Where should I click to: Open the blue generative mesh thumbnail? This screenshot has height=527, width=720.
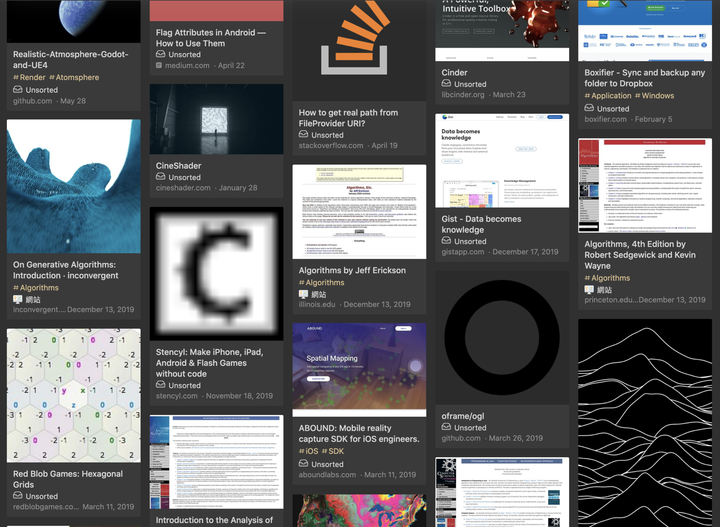(73, 186)
